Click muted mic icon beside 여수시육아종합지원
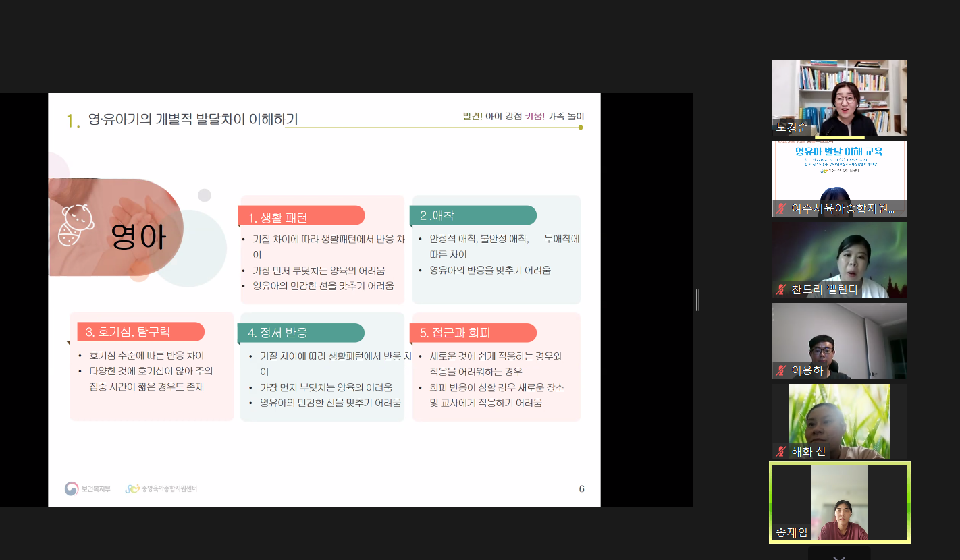 click(781, 208)
